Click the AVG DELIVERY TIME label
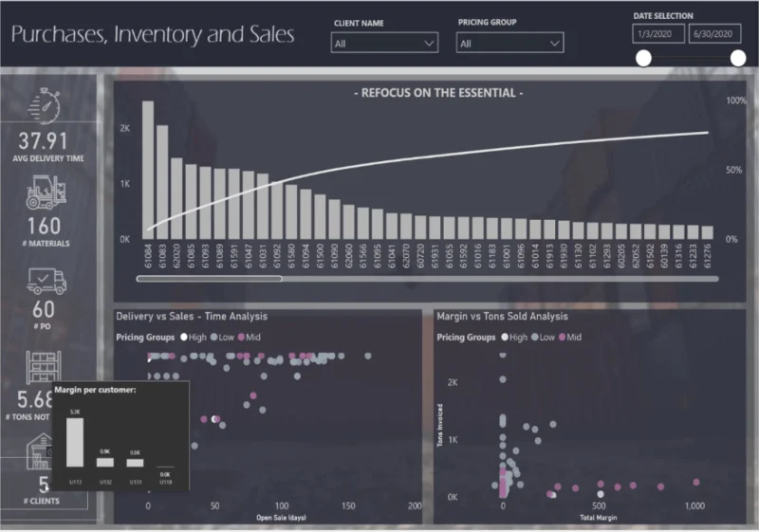 coord(48,158)
